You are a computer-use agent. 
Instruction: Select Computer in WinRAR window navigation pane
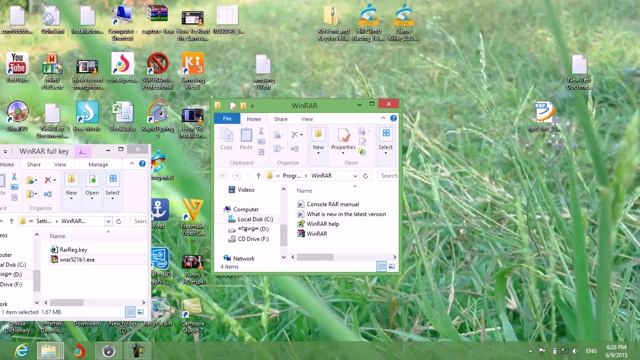tap(241, 209)
